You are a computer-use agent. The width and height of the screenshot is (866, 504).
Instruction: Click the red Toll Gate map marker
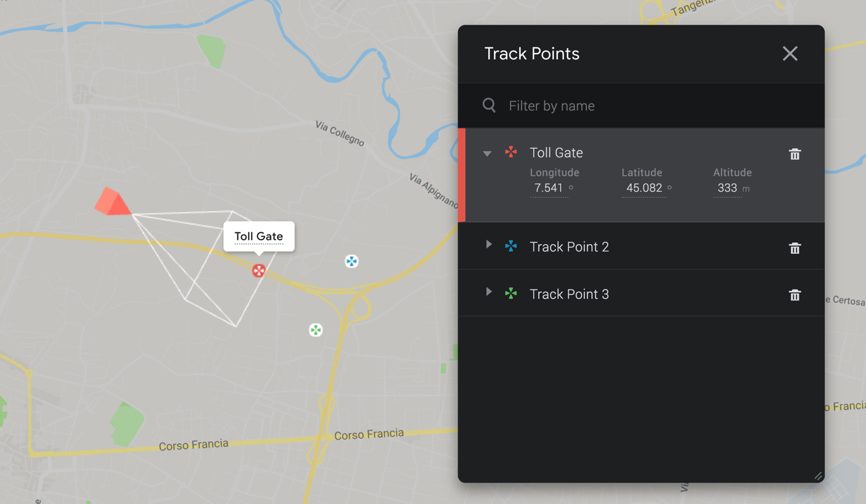pos(259,270)
